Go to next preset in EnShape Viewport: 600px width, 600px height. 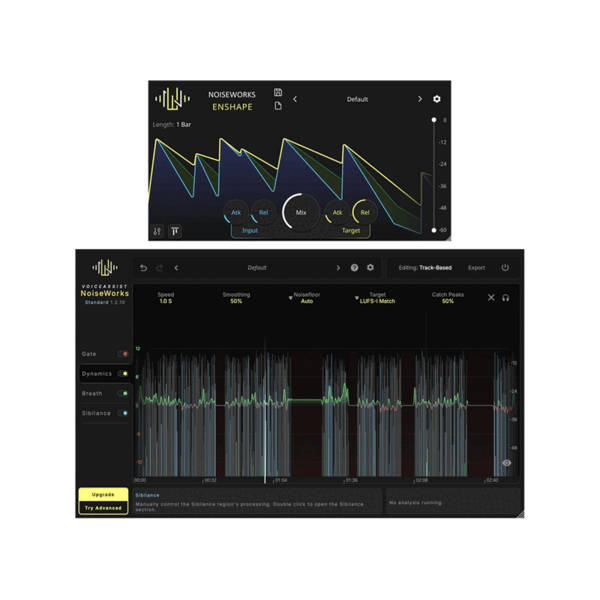click(420, 99)
